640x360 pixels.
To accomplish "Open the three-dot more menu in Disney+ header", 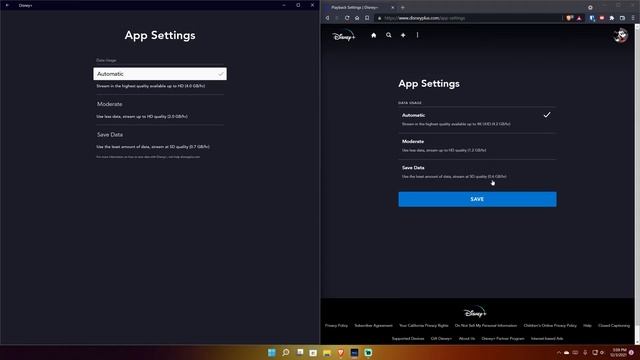I will [417, 35].
